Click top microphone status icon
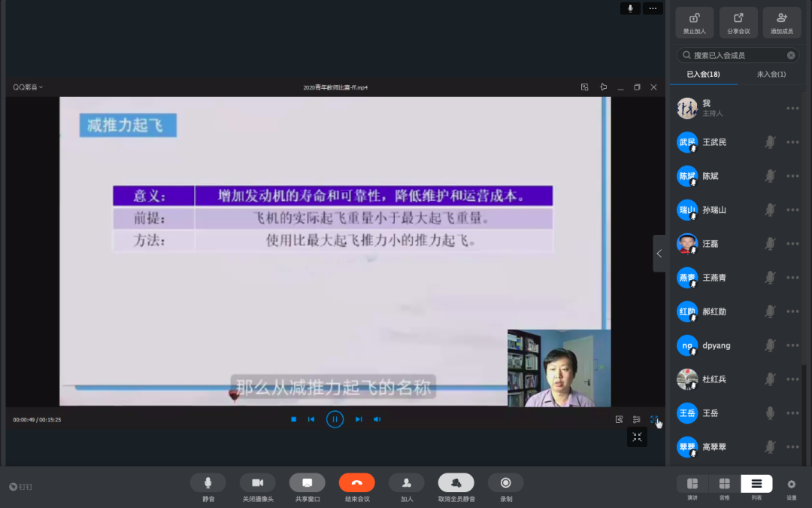 click(x=630, y=8)
